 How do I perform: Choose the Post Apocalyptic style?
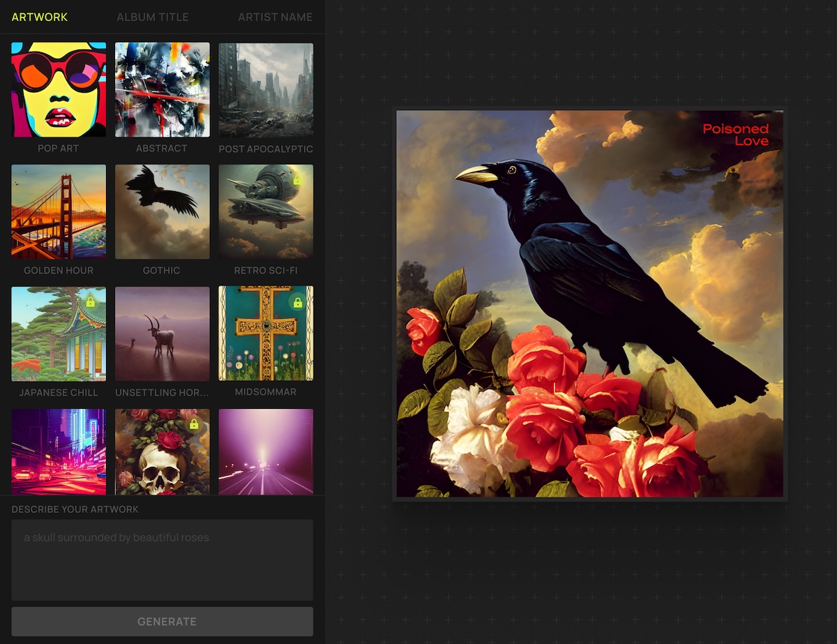pyautogui.click(x=266, y=89)
